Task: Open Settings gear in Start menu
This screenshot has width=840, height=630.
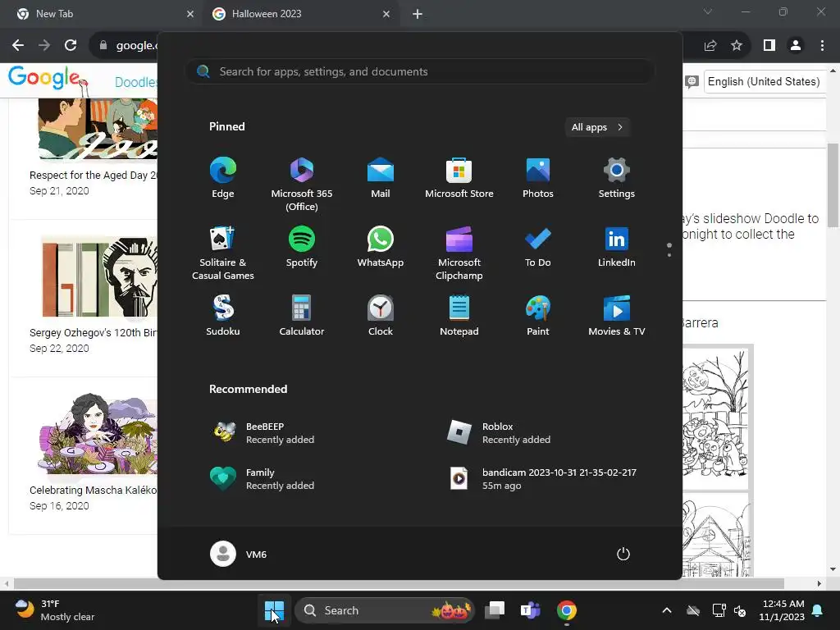Action: [x=617, y=178]
